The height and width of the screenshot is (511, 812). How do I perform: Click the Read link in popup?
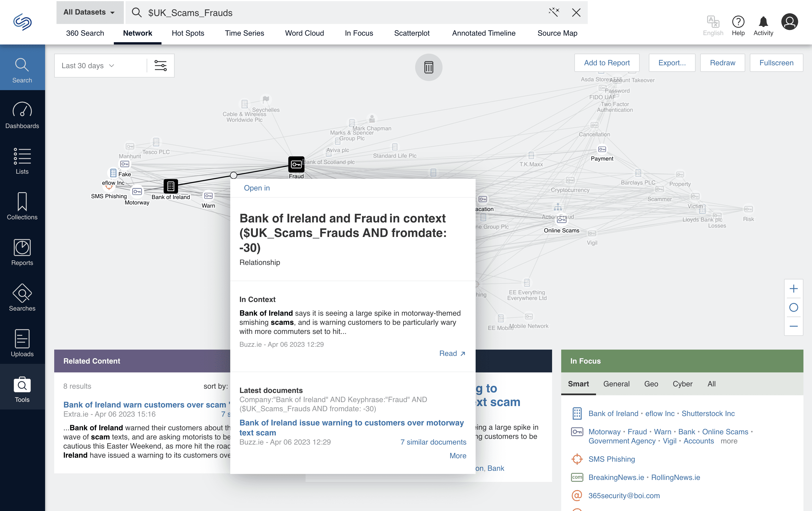[452, 353]
